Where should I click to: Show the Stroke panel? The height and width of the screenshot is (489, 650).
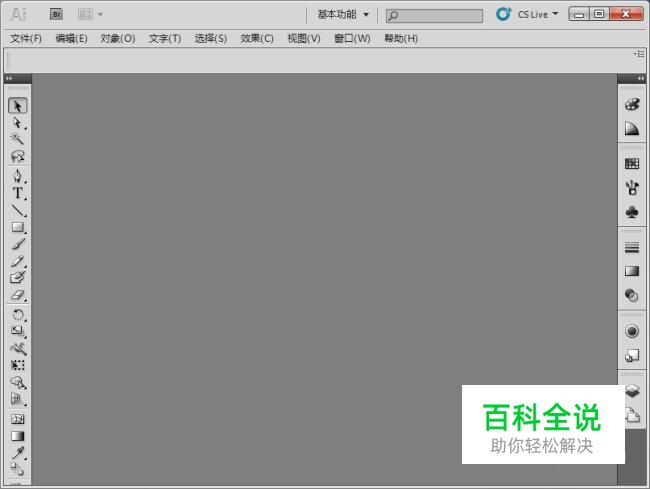click(632, 247)
